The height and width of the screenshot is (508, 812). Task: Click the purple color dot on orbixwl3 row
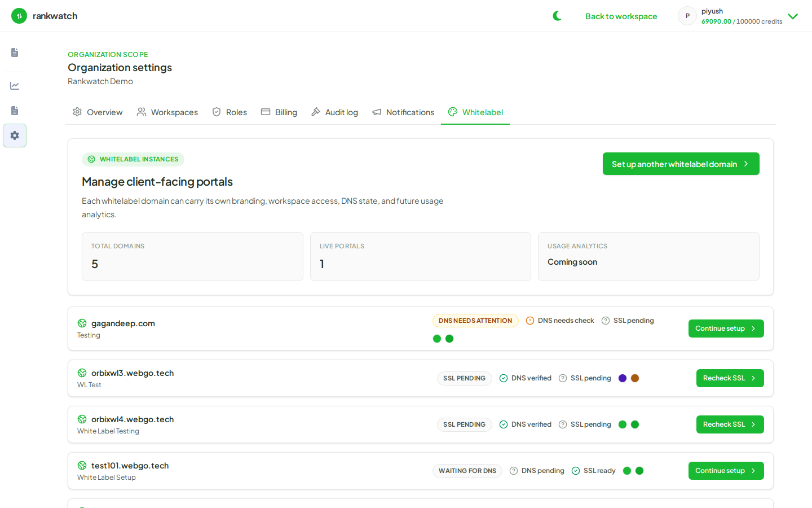(x=623, y=378)
